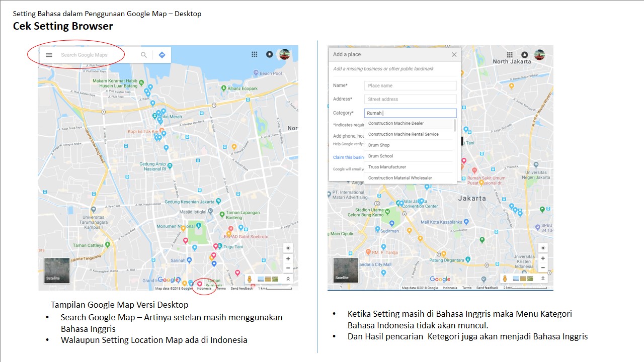Click 'Indonesia' region link in left map footer
The image size is (644, 362).
pyautogui.click(x=204, y=289)
